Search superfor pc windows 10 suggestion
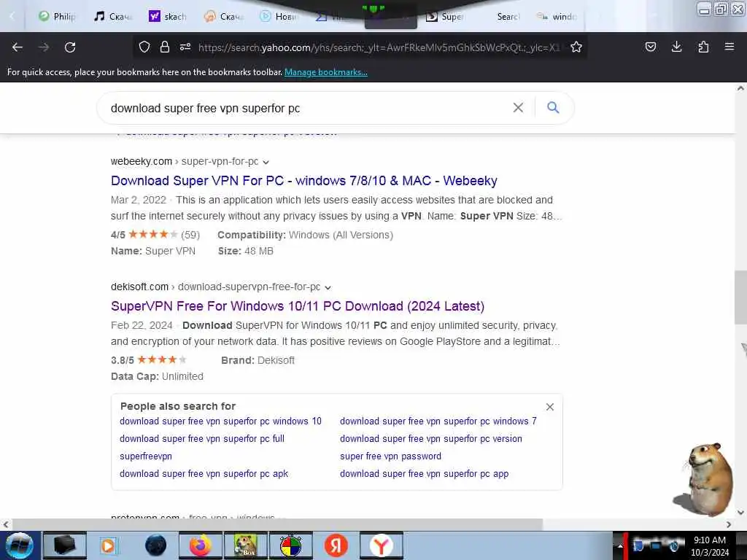The height and width of the screenshot is (560, 747). coord(220,421)
